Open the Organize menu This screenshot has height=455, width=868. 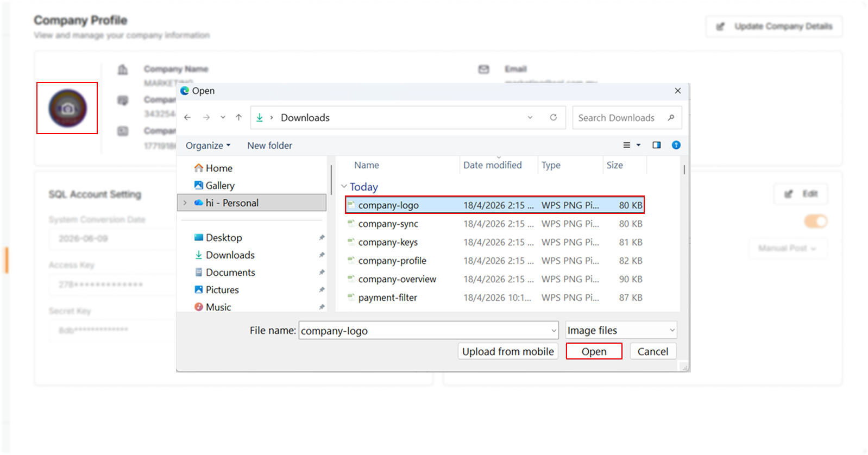tap(208, 146)
